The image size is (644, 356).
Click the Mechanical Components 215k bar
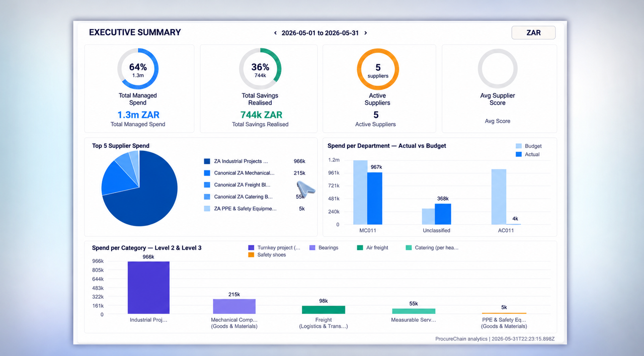[234, 306]
